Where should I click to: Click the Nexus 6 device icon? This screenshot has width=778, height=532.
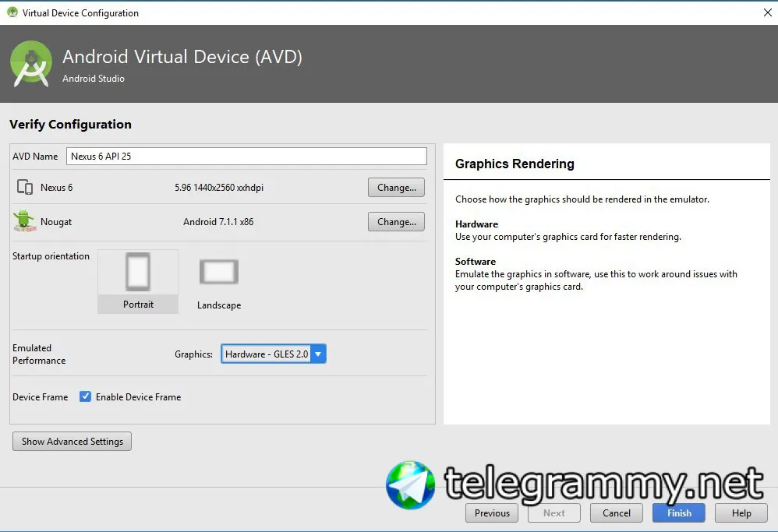(25, 187)
